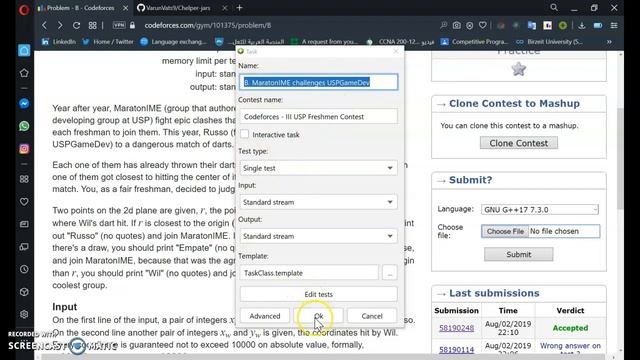Click the site security lock icon
The width and height of the screenshot is (640, 360).
132,25
